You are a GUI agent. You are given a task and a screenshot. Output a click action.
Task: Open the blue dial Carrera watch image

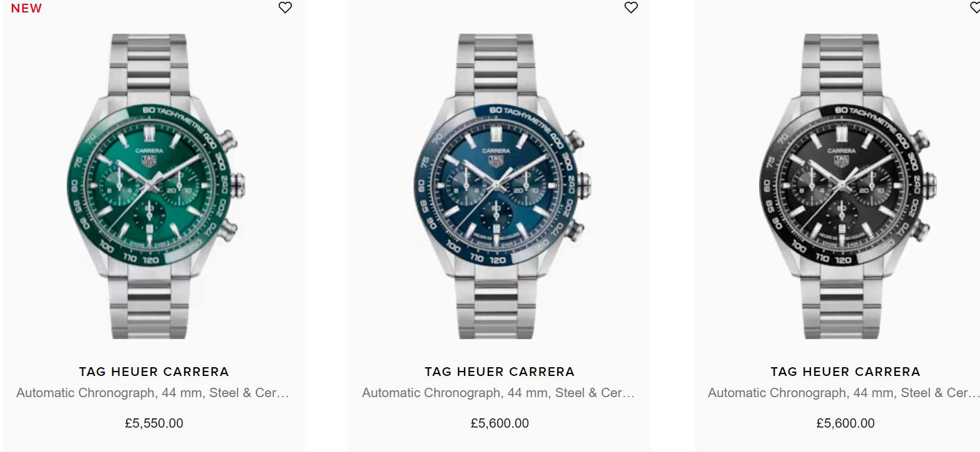[x=500, y=186]
